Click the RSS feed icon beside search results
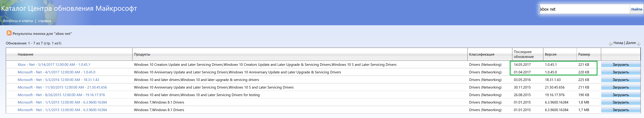This screenshot has height=118, width=644. tap(9, 33)
